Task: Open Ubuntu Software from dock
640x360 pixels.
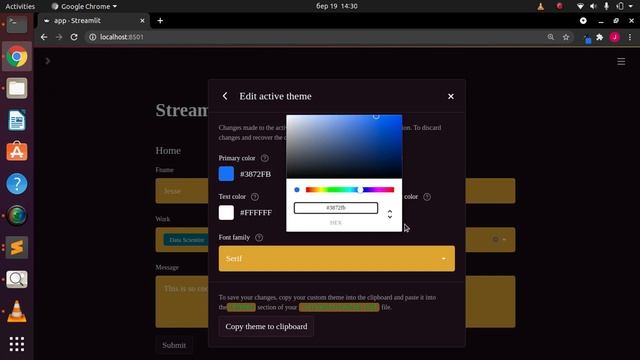Action: click(x=17, y=151)
